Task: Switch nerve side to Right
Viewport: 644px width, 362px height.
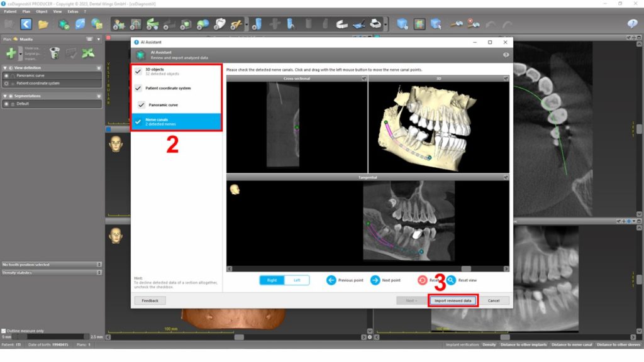Action: (x=272, y=280)
